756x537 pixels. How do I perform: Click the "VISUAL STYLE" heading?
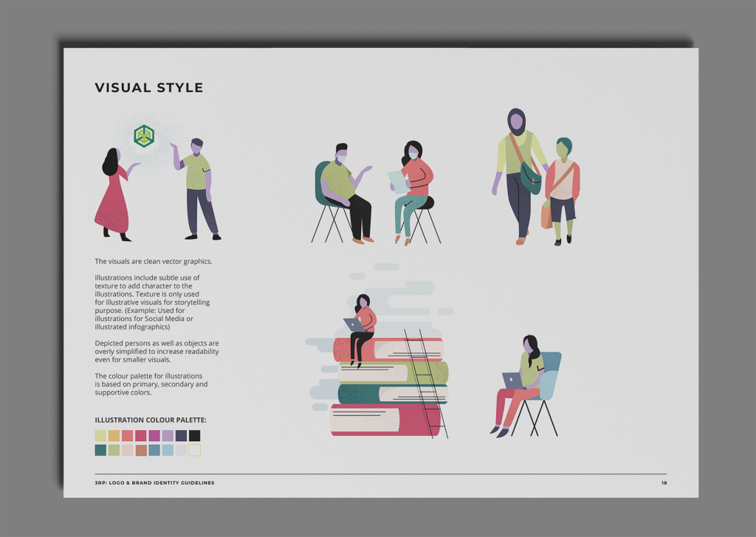pyautogui.click(x=149, y=88)
